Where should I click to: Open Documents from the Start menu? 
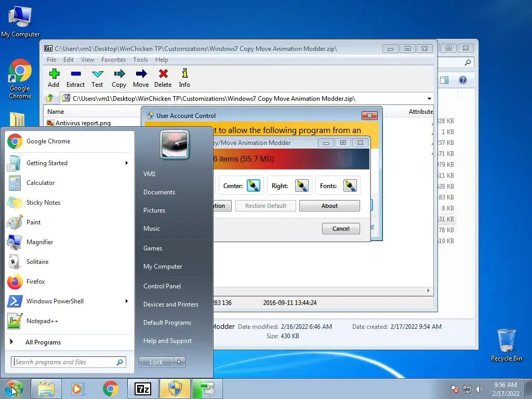click(159, 192)
